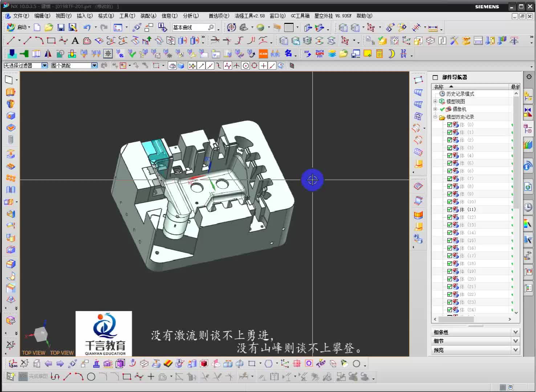
Task: Uncheck the 体 (24) feature checkbox
Action: pos(449,309)
